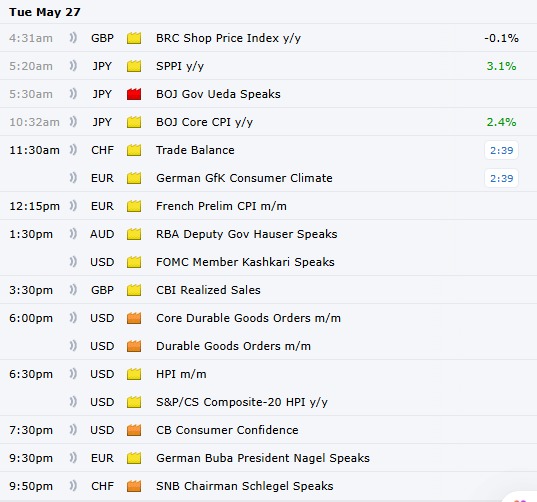This screenshot has height=502, width=537.
Task: Click the yellow impact icon for BOJ Core CPI y/y
Action: 134,122
